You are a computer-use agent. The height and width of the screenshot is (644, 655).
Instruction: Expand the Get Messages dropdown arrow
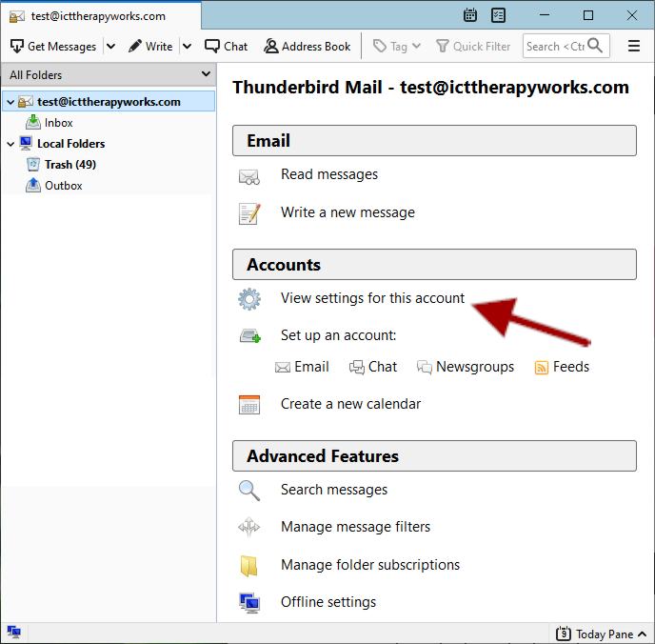110,46
